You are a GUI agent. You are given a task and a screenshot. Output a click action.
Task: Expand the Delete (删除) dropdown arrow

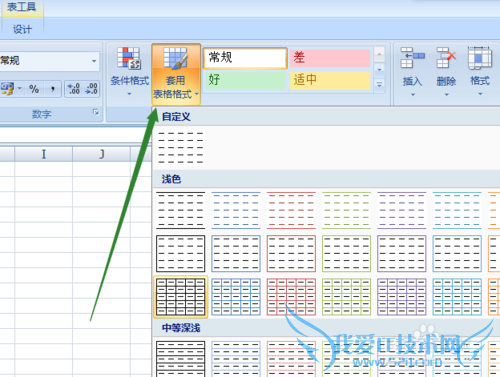coord(446,95)
